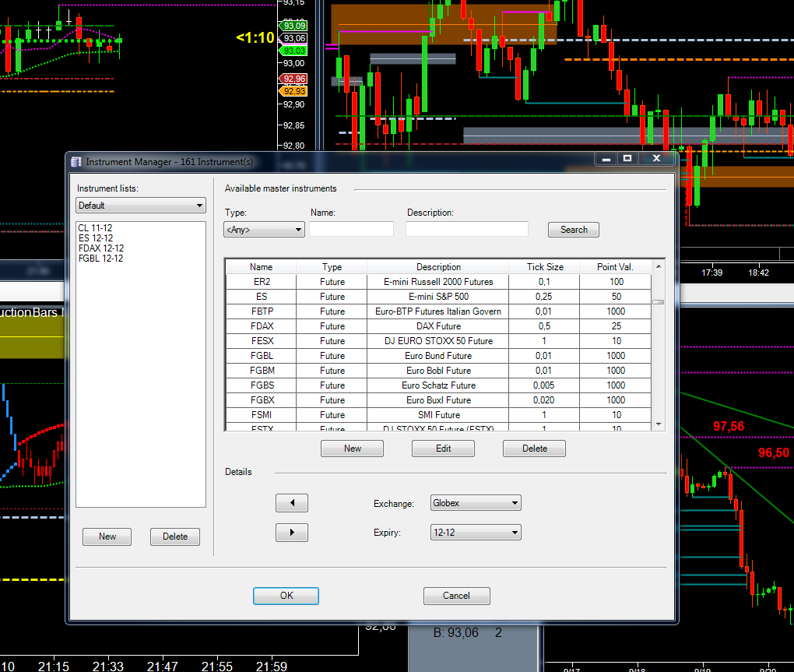The image size is (794, 672).
Task: Select FGBL 12-12 in the instrument list
Action: click(100, 259)
